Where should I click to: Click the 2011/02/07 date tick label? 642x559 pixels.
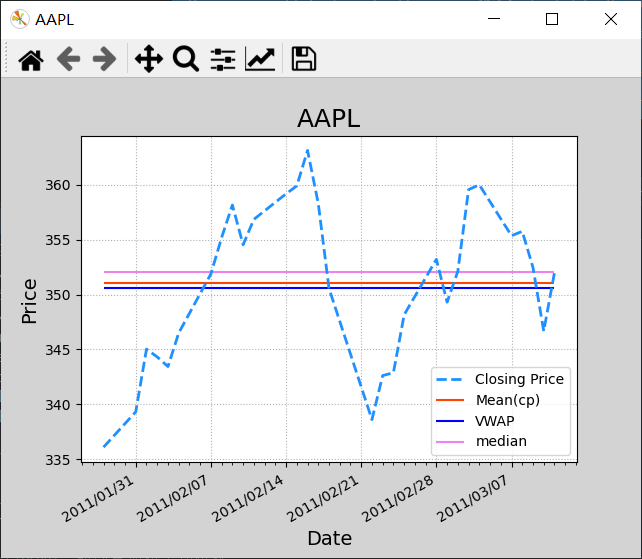(173, 498)
